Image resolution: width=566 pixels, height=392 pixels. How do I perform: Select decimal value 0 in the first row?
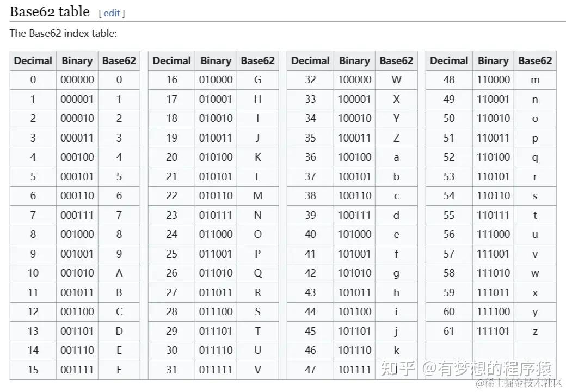point(33,79)
